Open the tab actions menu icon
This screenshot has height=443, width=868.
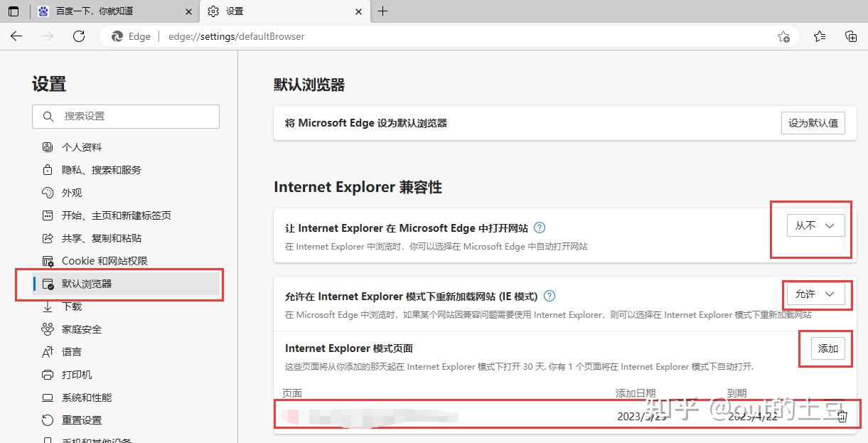(x=14, y=11)
